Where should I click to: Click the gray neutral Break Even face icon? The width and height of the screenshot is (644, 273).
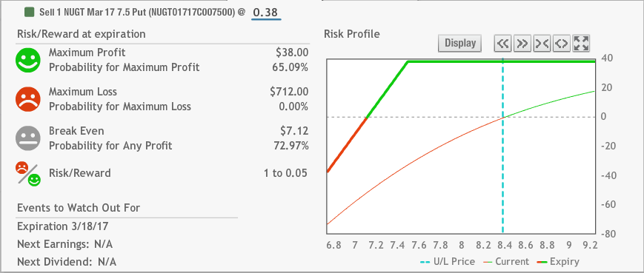click(x=28, y=138)
